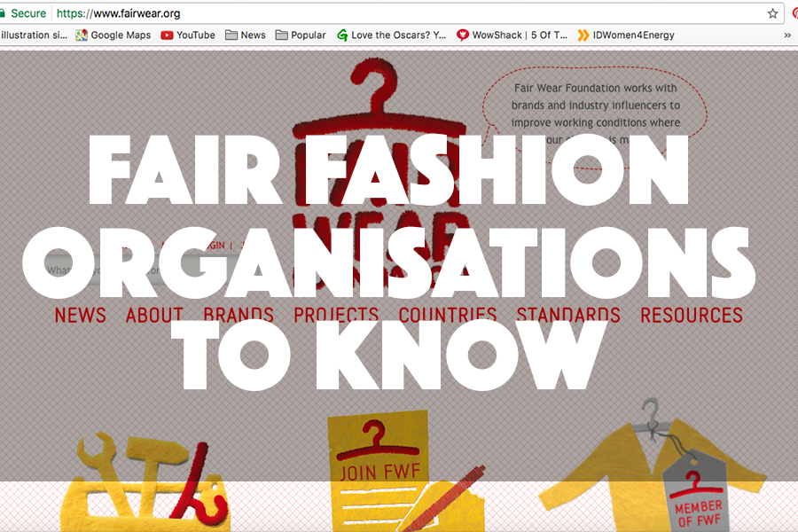
Task: Click the yellow toolbox illustration
Action: 145,483
